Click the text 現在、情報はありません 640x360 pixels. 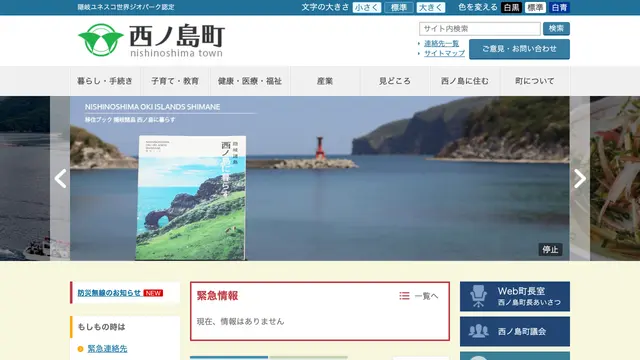240,322
